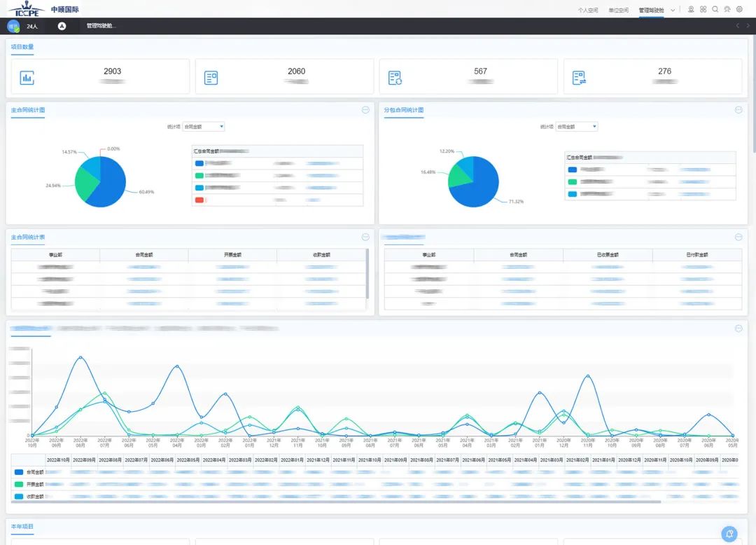Click the 项目数量 section heading
The image size is (756, 545).
(22, 47)
